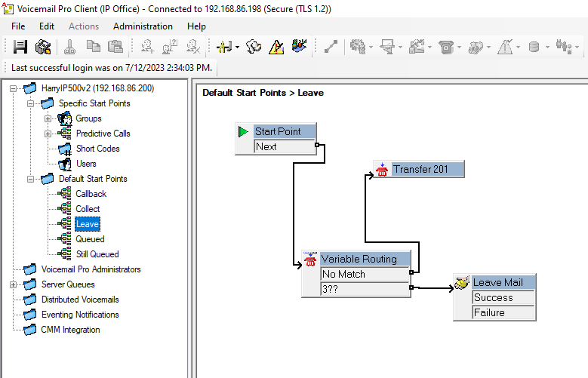Select the Queued start point
Screen dimensions: 588x378
(90, 239)
